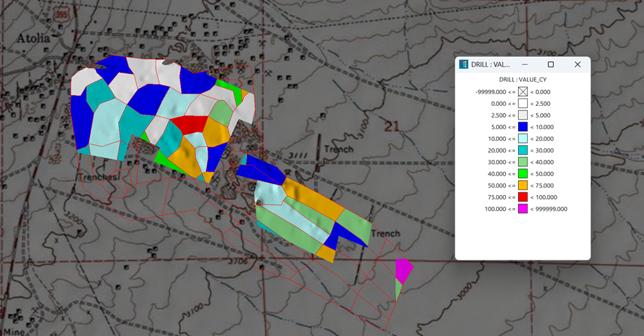Click the magenta polygon on the map
The height and width of the screenshot is (336, 644).
pos(402,270)
